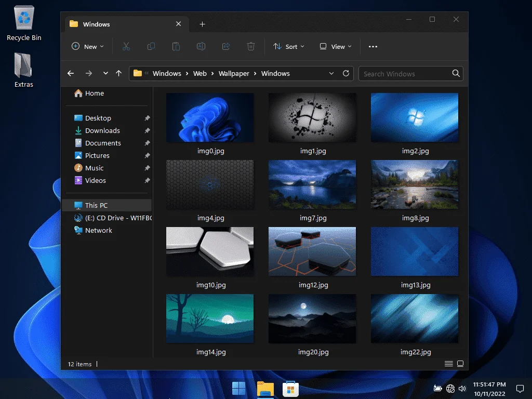This screenshot has height=399, width=532.
Task: Click the Share icon in toolbar
Action: click(x=226, y=46)
